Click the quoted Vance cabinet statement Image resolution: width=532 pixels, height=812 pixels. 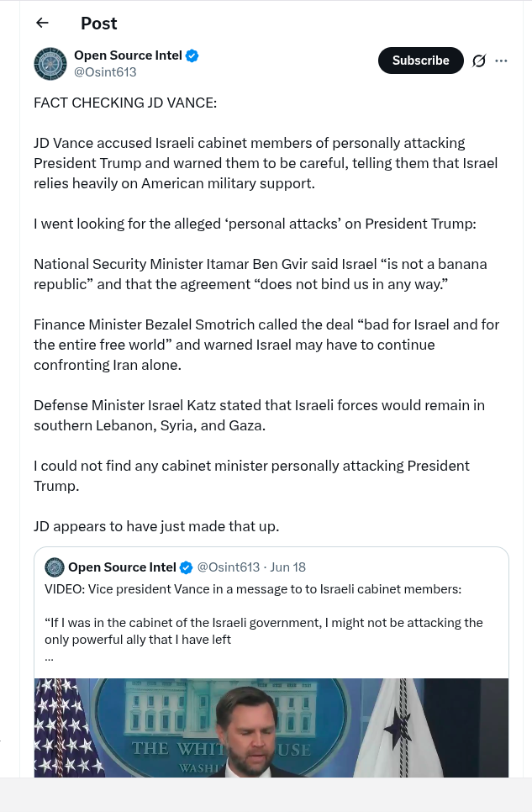[264, 630]
